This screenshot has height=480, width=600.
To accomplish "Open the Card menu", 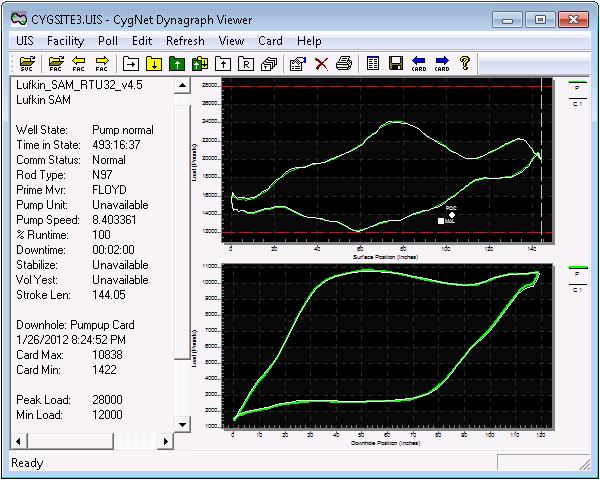I will click(x=270, y=41).
